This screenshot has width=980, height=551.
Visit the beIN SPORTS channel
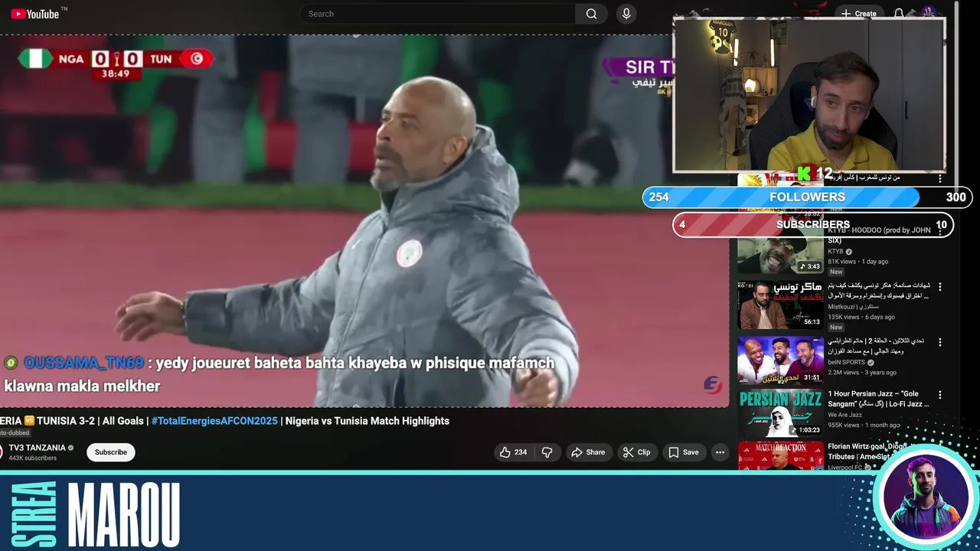tap(846, 362)
